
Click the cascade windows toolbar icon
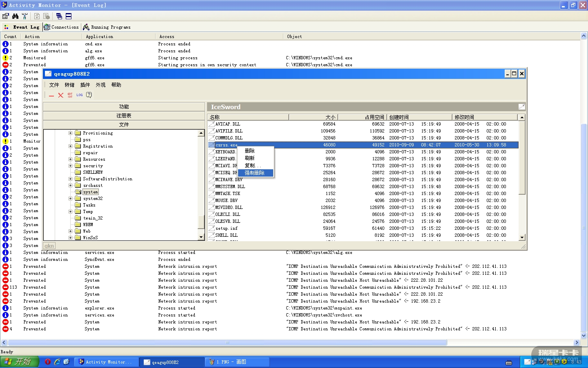pyautogui.click(x=59, y=16)
